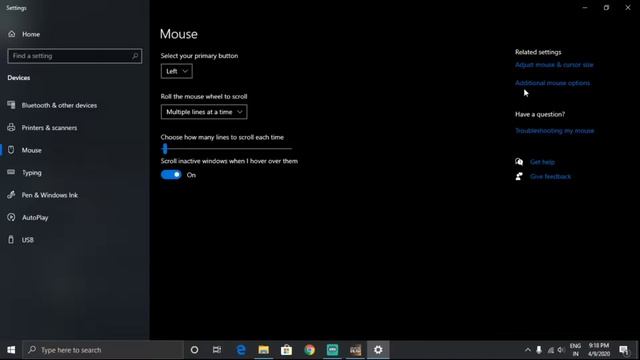Open Cortana circle on taskbar
This screenshot has width=640, height=360.
point(194,350)
